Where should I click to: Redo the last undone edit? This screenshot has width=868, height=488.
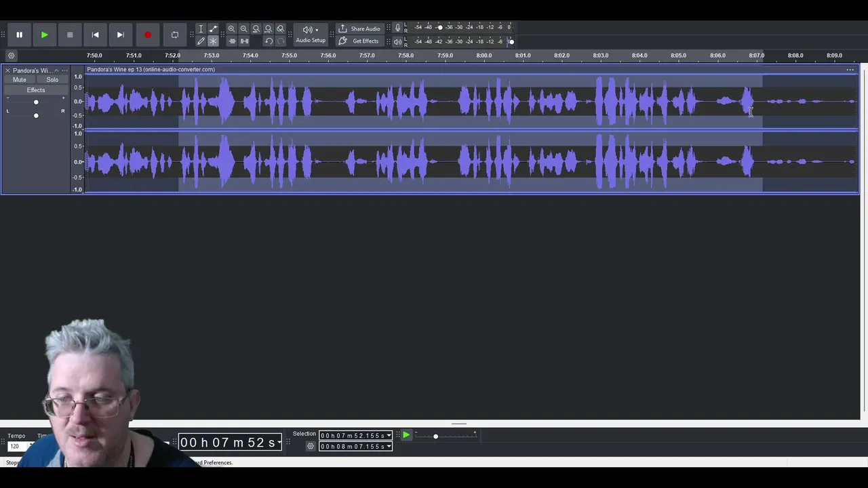point(281,41)
